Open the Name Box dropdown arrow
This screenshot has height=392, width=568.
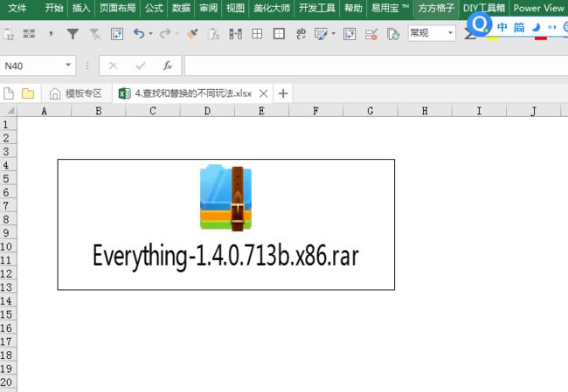(68, 65)
